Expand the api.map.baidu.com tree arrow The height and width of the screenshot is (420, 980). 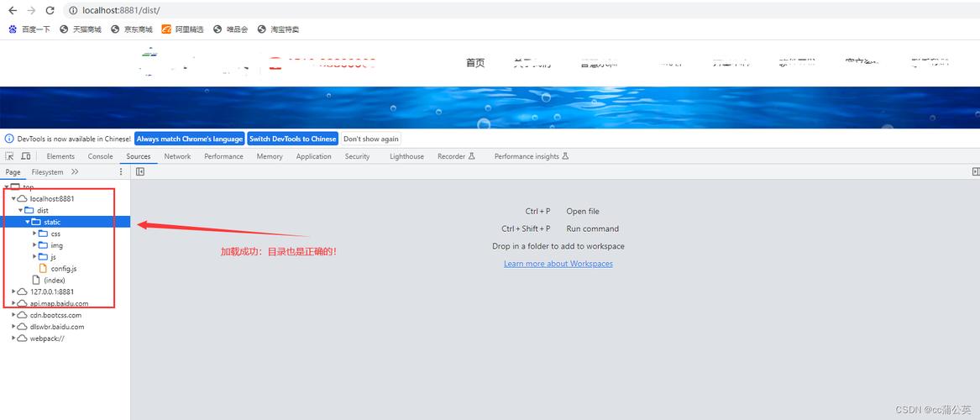click(13, 303)
